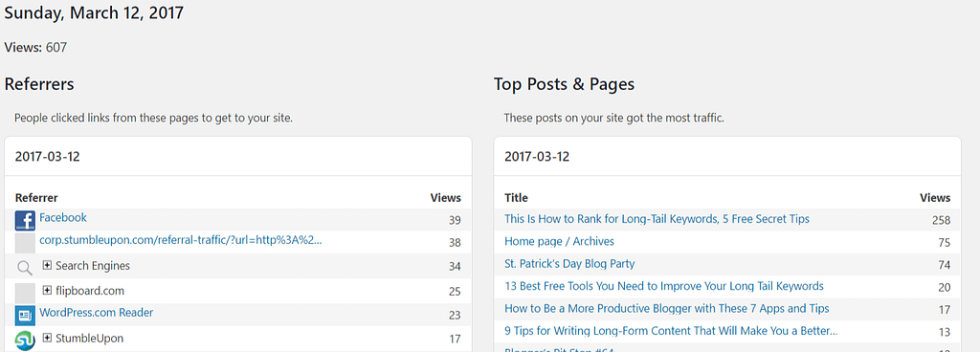Click the 39 views count for Facebook
This screenshot has height=352, width=980.
coord(455,220)
